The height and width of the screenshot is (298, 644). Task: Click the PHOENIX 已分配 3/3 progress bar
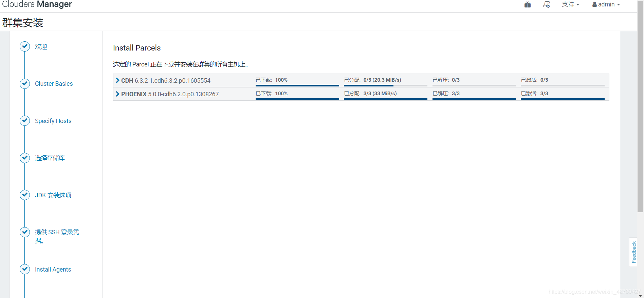pyautogui.click(x=386, y=99)
